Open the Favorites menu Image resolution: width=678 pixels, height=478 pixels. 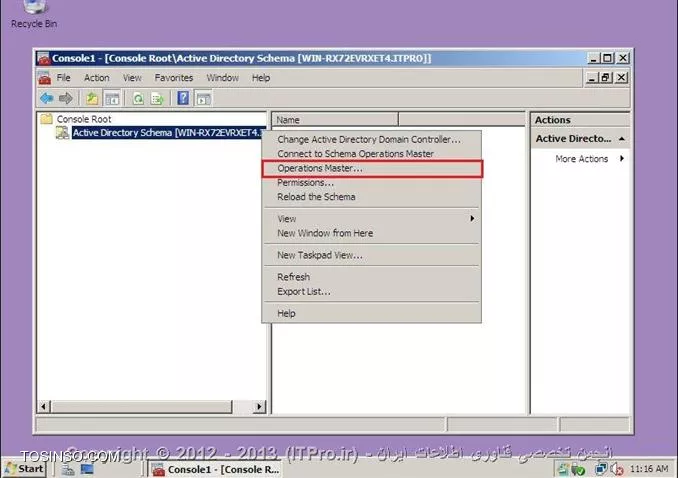pyautogui.click(x=174, y=78)
